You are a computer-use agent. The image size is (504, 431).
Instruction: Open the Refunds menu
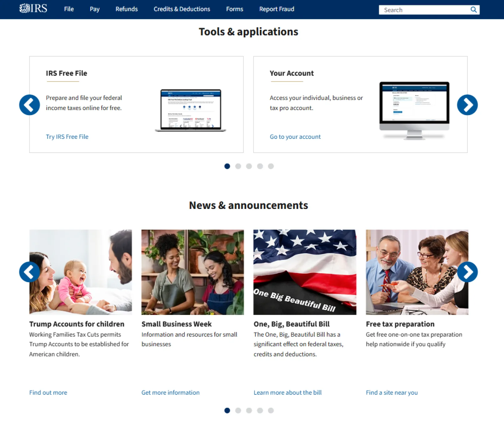pyautogui.click(x=127, y=9)
